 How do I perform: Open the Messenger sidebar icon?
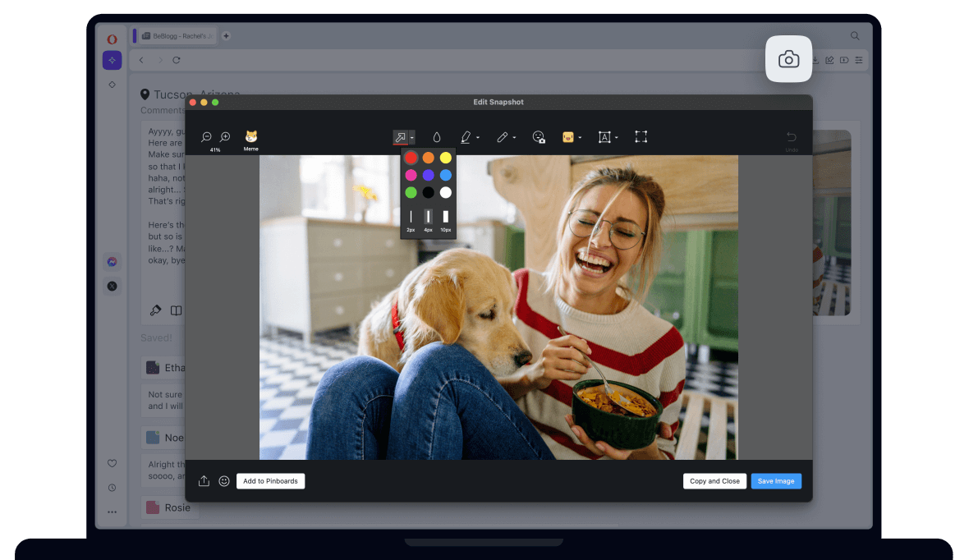point(112,262)
